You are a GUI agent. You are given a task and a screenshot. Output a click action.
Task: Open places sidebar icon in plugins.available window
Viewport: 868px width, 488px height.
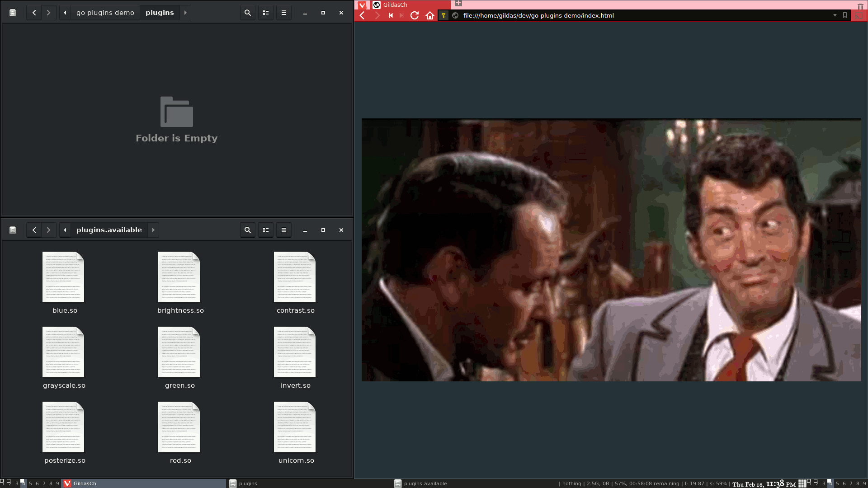pyautogui.click(x=13, y=230)
